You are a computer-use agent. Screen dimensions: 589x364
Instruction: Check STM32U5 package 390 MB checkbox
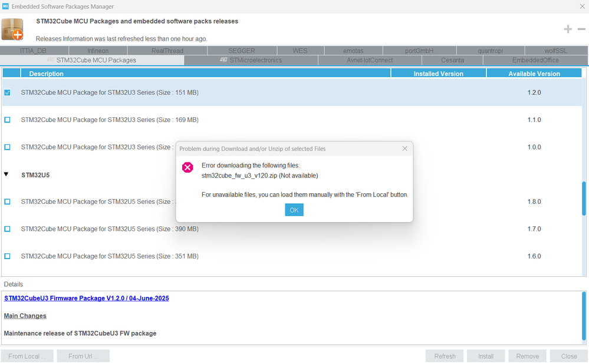[x=7, y=229]
